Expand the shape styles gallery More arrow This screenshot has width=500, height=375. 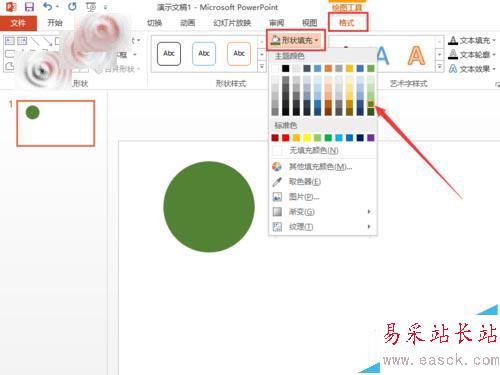262,67
